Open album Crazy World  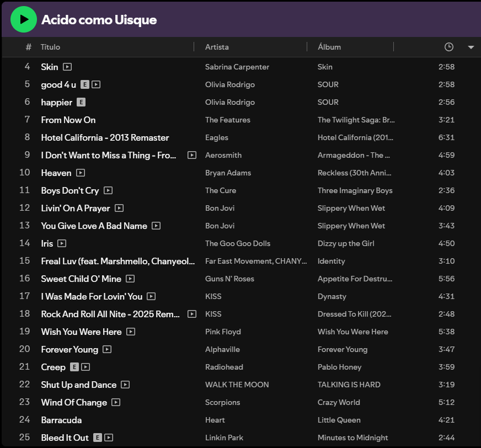[x=339, y=403]
